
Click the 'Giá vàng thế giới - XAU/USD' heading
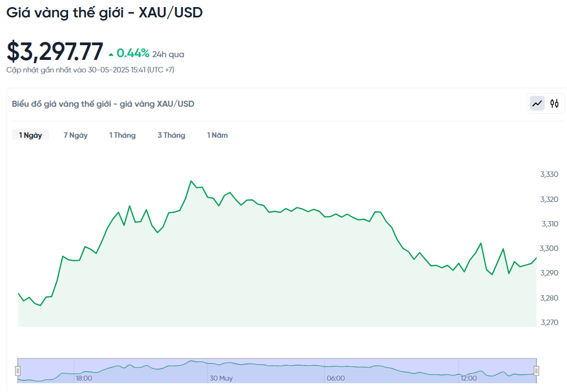105,13
